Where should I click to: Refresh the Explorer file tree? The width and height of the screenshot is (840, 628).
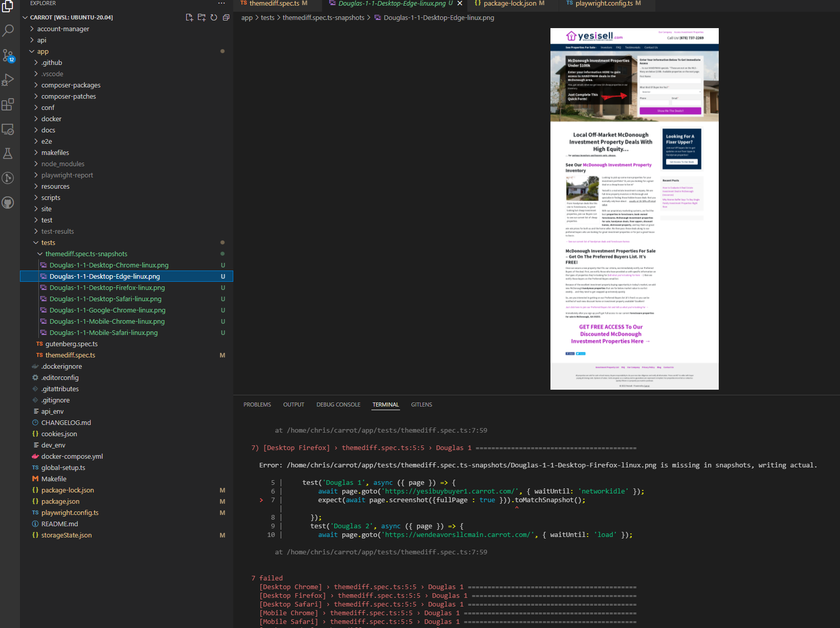point(214,17)
